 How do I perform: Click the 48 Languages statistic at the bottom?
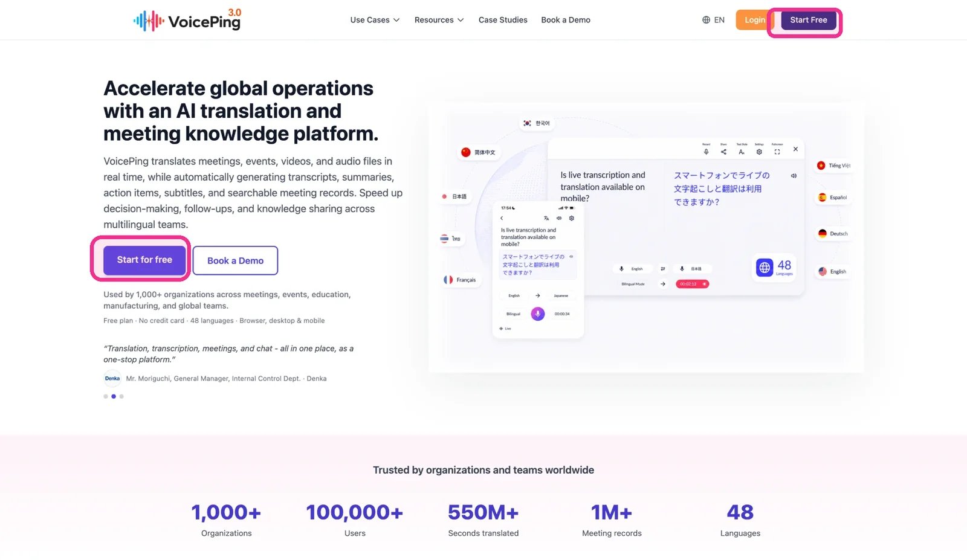[740, 520]
